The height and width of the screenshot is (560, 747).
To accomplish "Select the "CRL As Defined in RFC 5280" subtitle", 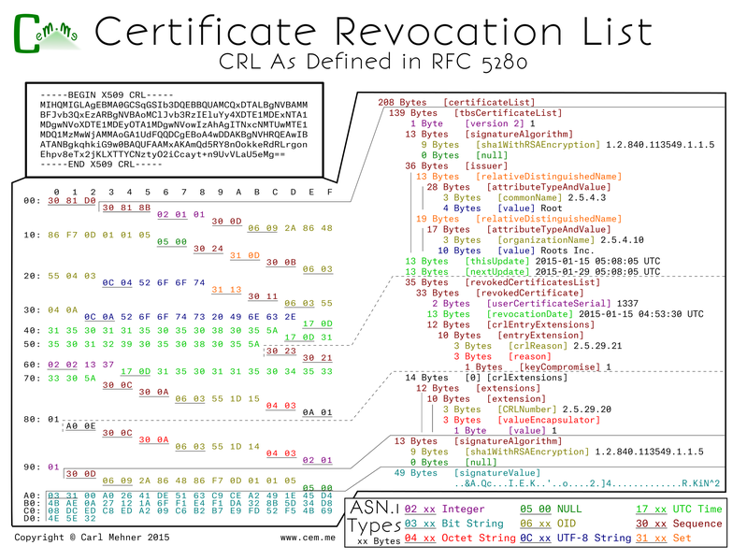I will [x=373, y=62].
